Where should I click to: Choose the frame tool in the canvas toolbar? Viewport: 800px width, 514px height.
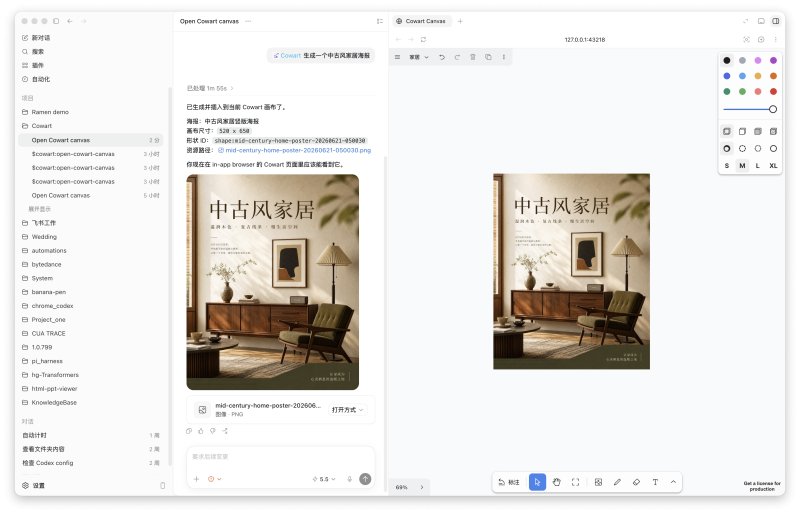tap(576, 482)
